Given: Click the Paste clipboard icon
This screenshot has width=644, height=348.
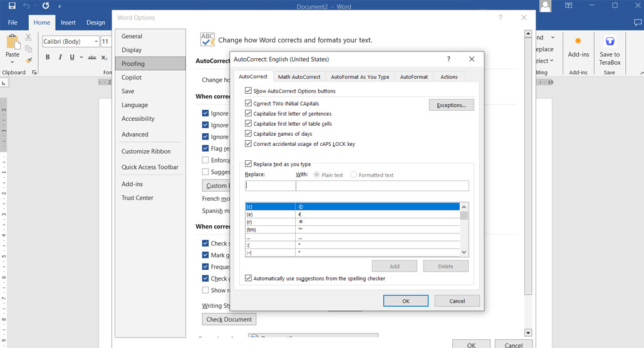Looking at the screenshot, I should click(x=13, y=42).
